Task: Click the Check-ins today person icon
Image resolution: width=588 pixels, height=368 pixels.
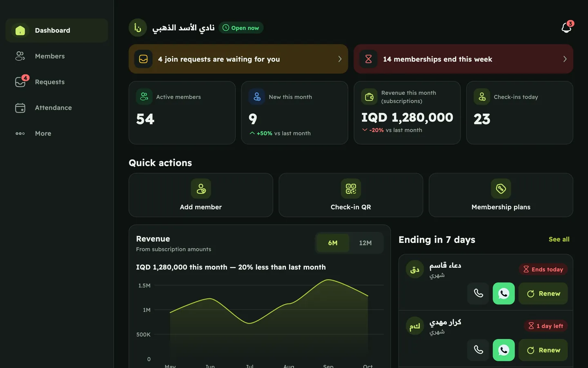Action: (482, 97)
